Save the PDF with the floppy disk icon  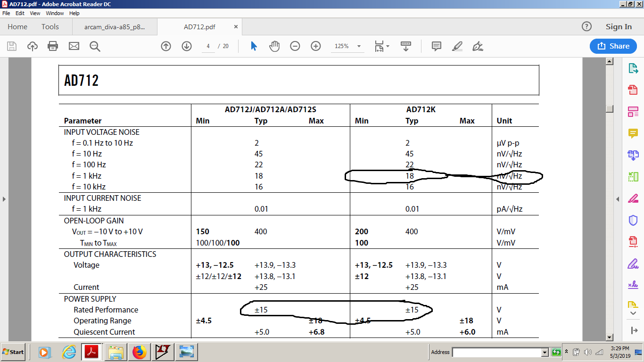[x=12, y=46]
